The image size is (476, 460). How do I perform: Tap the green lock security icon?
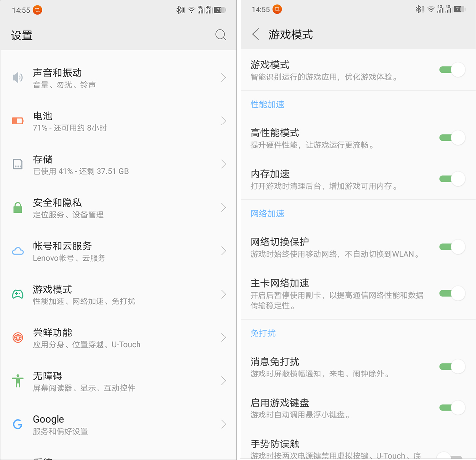click(18, 207)
